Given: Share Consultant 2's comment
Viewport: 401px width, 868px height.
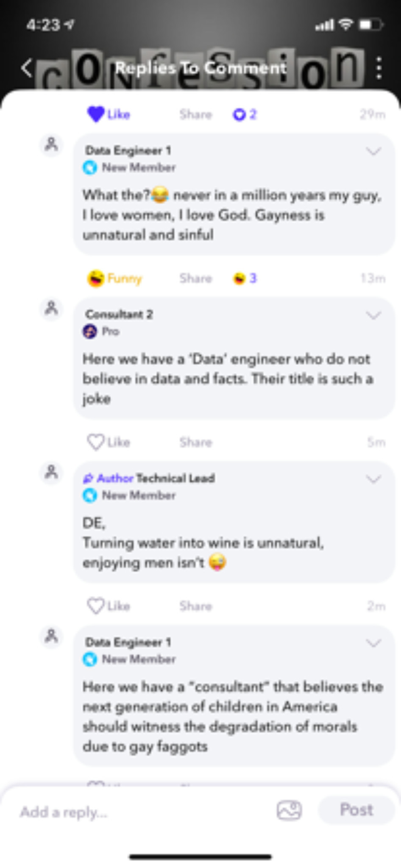Looking at the screenshot, I should click(x=195, y=442).
